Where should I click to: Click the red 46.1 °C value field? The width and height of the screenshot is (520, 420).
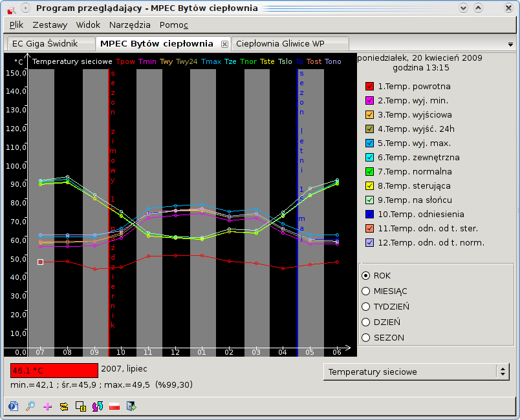pos(54,371)
